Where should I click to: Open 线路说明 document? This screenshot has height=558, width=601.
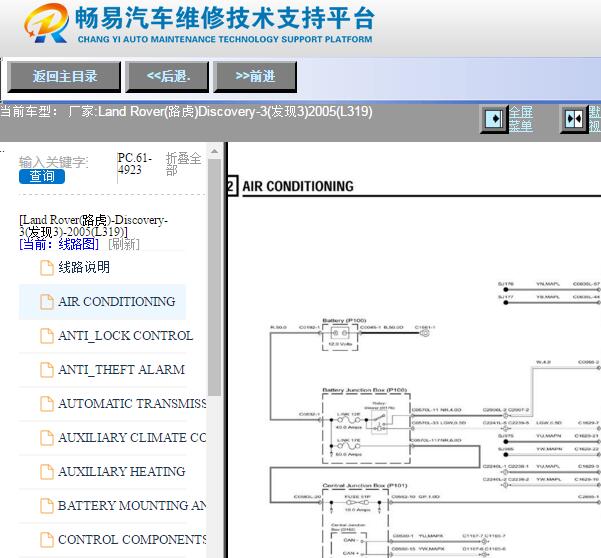click(x=84, y=267)
